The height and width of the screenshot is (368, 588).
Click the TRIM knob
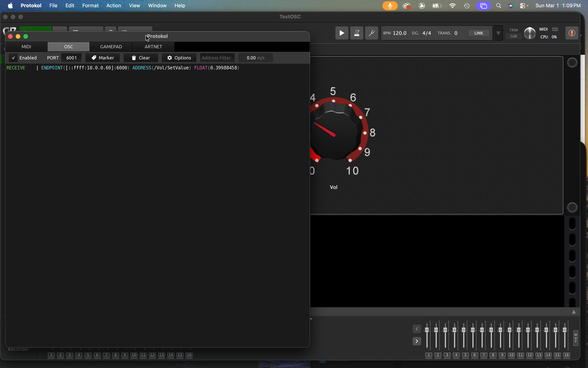pos(530,33)
